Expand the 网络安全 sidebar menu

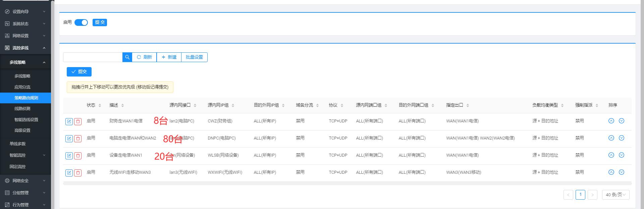25,181
